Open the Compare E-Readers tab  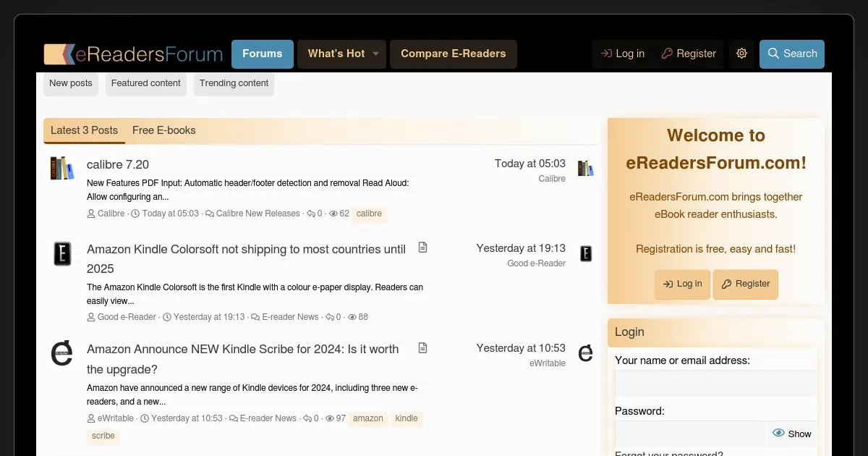454,54
